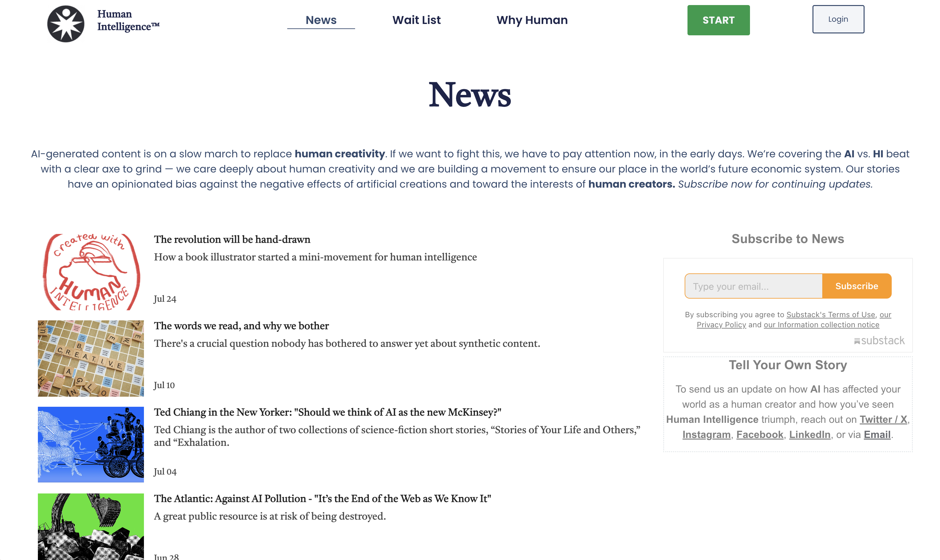Click the LinkedIn social media link
The height and width of the screenshot is (560, 940).
coord(809,434)
